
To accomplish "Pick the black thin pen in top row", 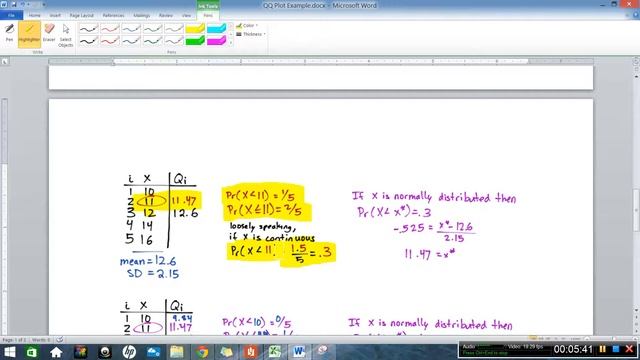I will pyautogui.click(x=88, y=29).
